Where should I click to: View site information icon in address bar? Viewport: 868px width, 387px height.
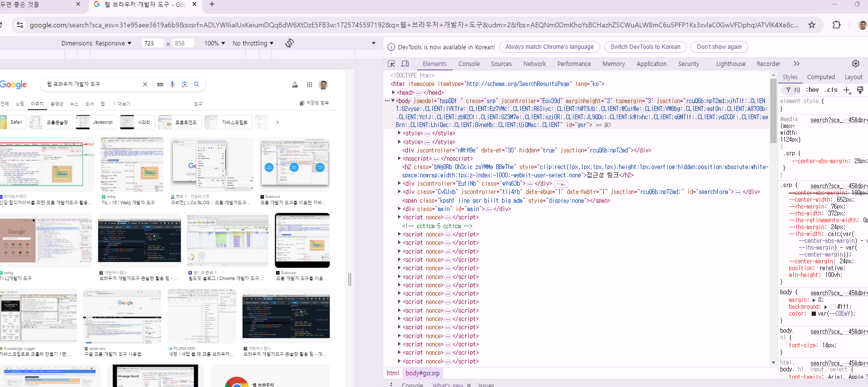click(20, 24)
